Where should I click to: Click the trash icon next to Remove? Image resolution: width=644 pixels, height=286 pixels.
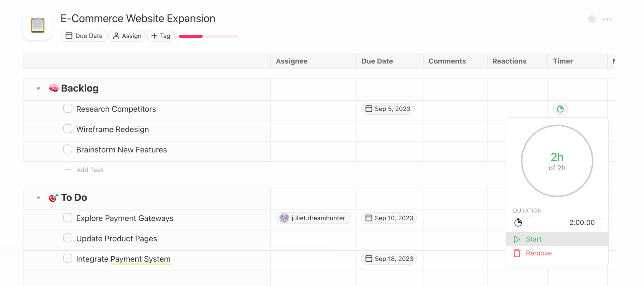point(517,253)
